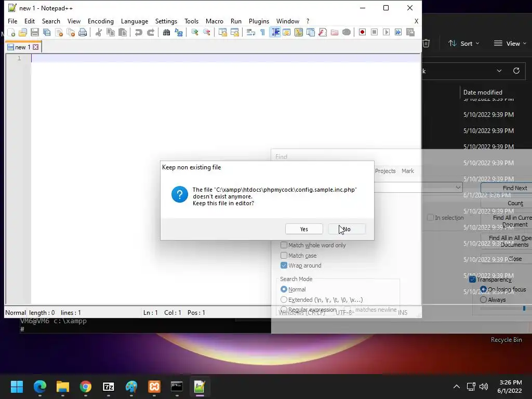
Task: Click the Close All documents toolbar icon
Action: pos(71,32)
